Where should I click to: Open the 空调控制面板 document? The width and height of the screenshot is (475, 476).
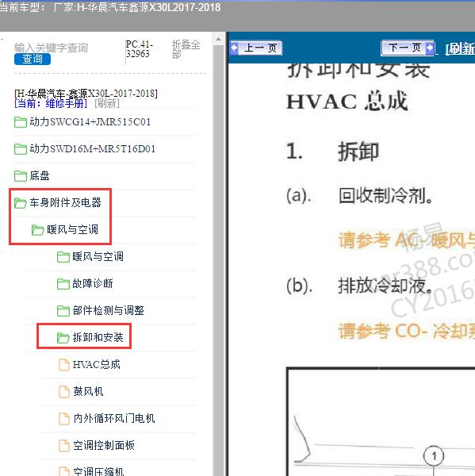[104, 445]
